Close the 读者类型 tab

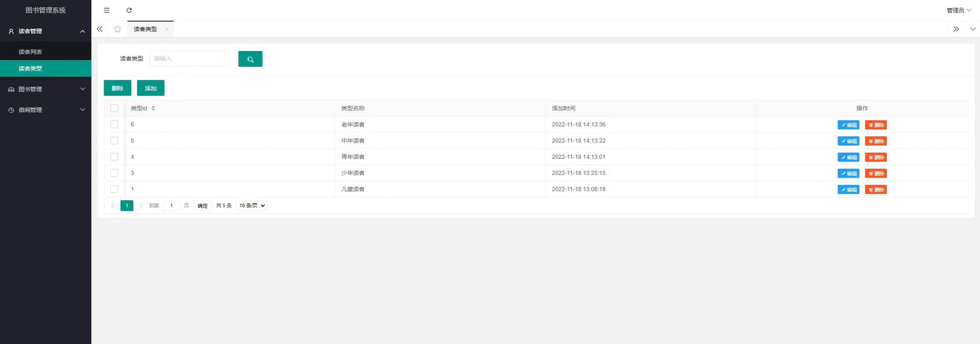(x=167, y=29)
